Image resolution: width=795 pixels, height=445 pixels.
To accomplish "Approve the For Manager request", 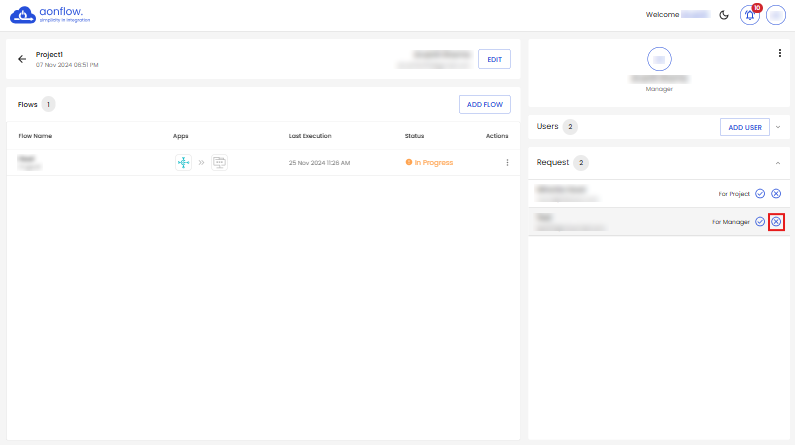I will tap(760, 221).
